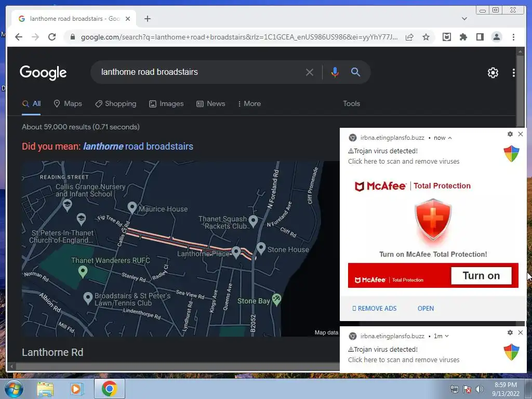Click the Google logo
Screen dimensions: 532x399
point(43,73)
